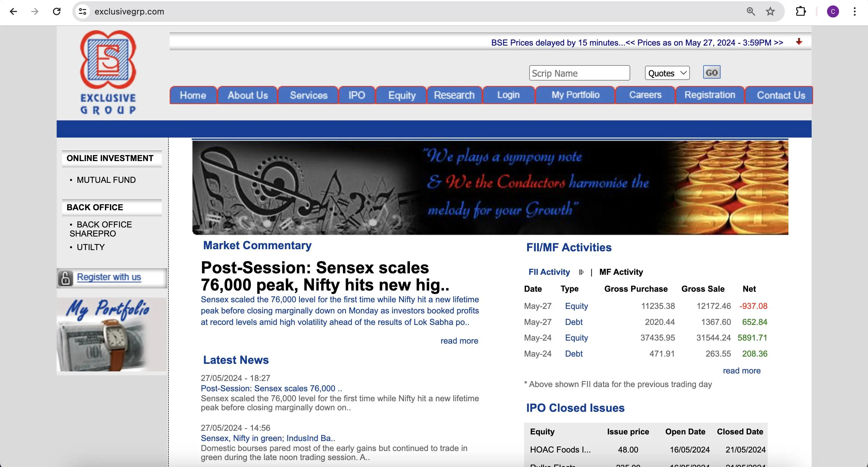Click the Register with us link

click(x=109, y=277)
